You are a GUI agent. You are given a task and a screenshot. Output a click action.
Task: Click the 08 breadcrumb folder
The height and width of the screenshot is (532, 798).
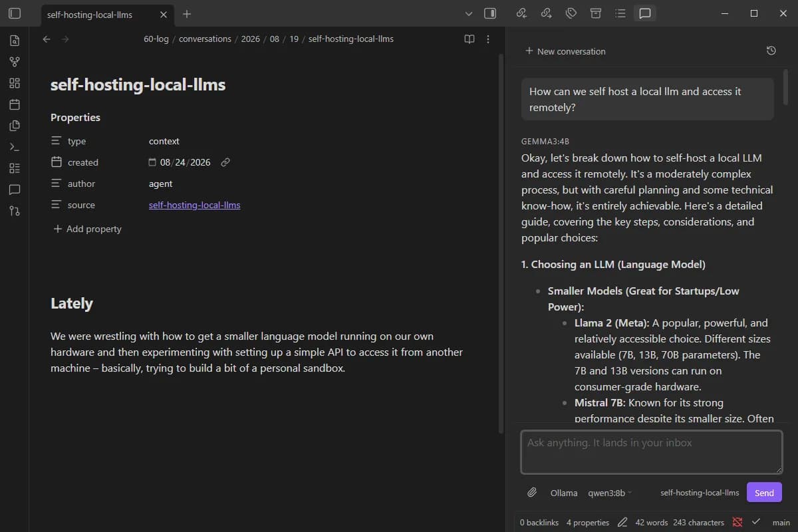coord(275,39)
